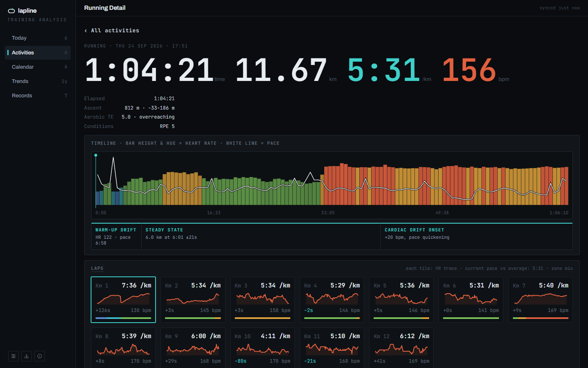
Task: Click the Km 3 zone mix bar
Action: tap(263, 318)
